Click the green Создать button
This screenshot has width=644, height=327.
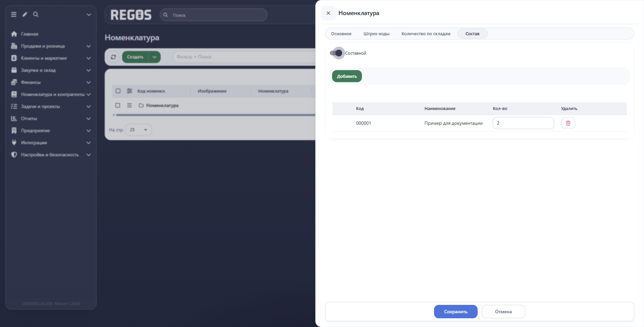click(x=135, y=57)
